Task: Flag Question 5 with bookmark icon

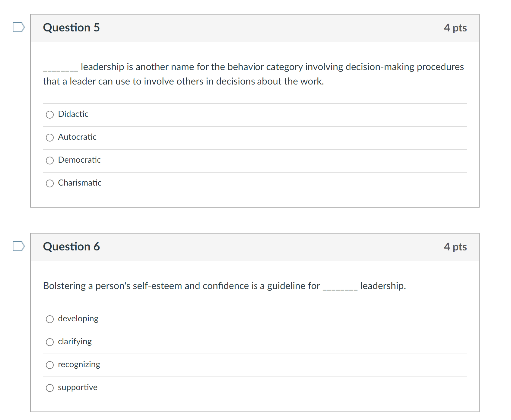Action: (18, 27)
